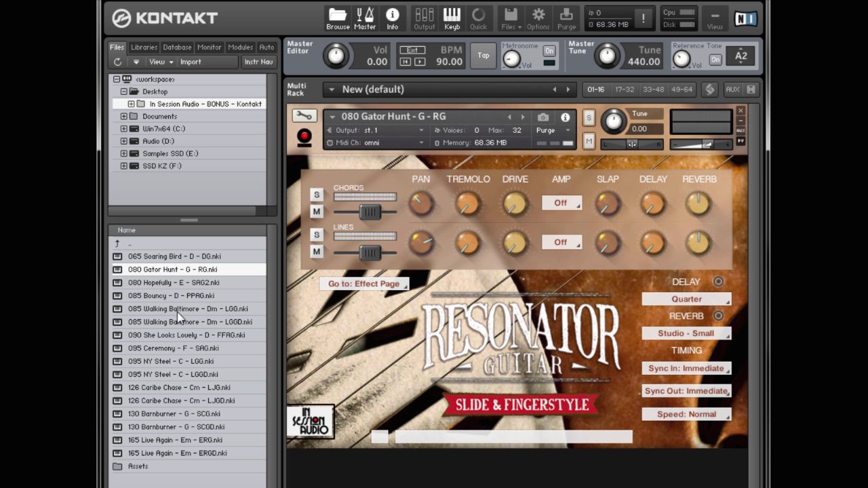Image resolution: width=868 pixels, height=488 pixels.
Task: Open the Quarter delay dropdown
Action: (x=686, y=299)
